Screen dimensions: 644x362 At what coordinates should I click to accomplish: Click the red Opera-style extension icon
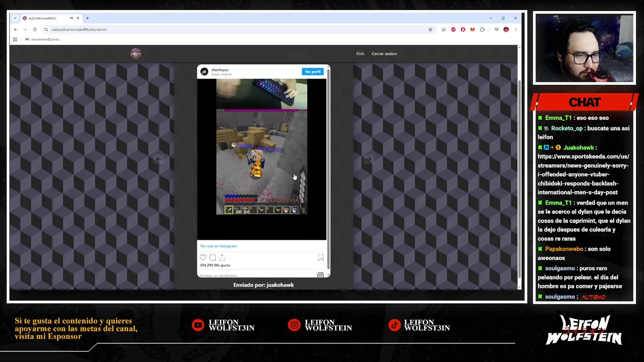click(x=463, y=30)
